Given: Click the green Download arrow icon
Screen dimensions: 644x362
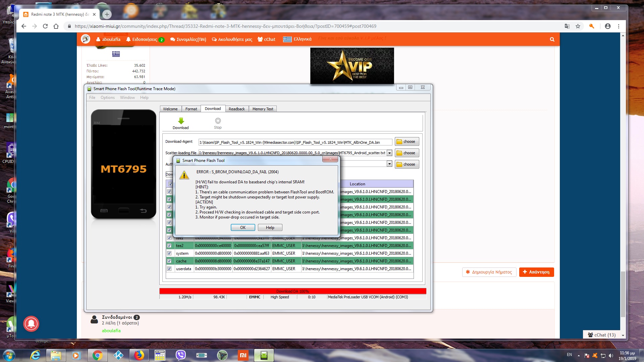Looking at the screenshot, I should [x=181, y=121].
